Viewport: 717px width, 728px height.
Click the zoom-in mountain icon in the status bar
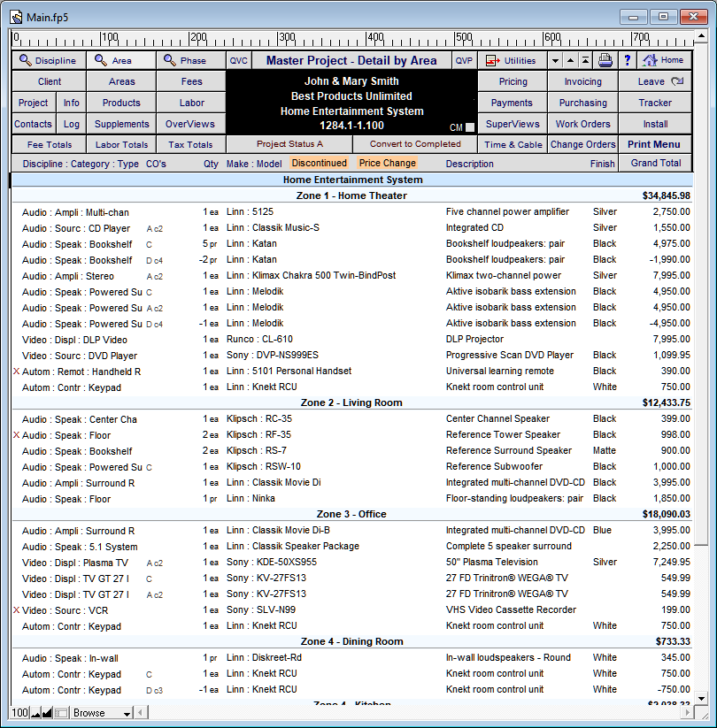pos(47,713)
